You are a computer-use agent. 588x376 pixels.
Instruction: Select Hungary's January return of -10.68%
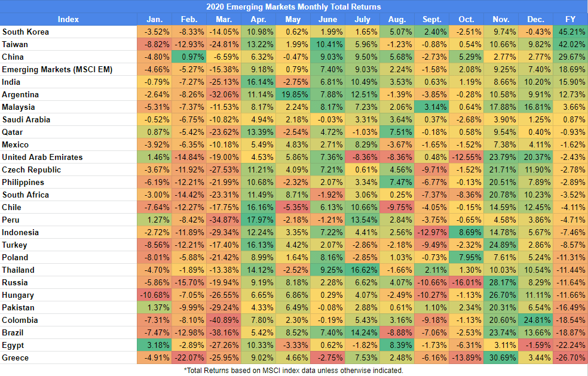pos(154,295)
